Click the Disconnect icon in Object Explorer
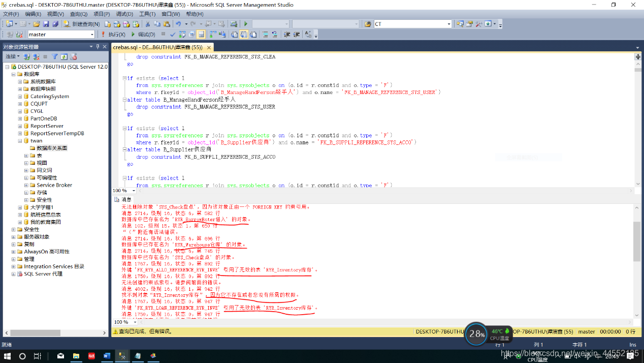This screenshot has height=363, width=644. [36, 56]
